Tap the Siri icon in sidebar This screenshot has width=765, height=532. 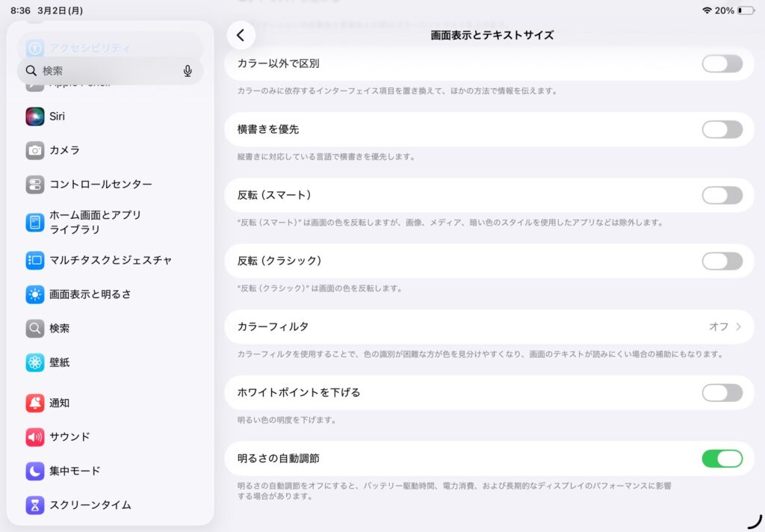coord(35,117)
